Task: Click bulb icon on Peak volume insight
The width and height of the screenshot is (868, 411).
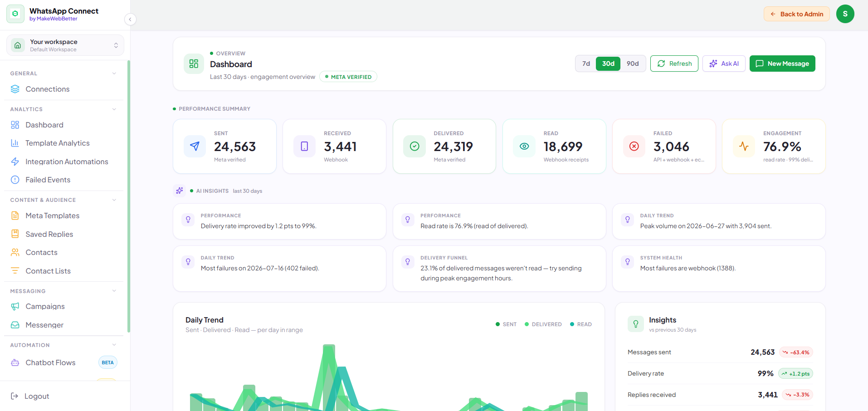Action: [x=628, y=220]
